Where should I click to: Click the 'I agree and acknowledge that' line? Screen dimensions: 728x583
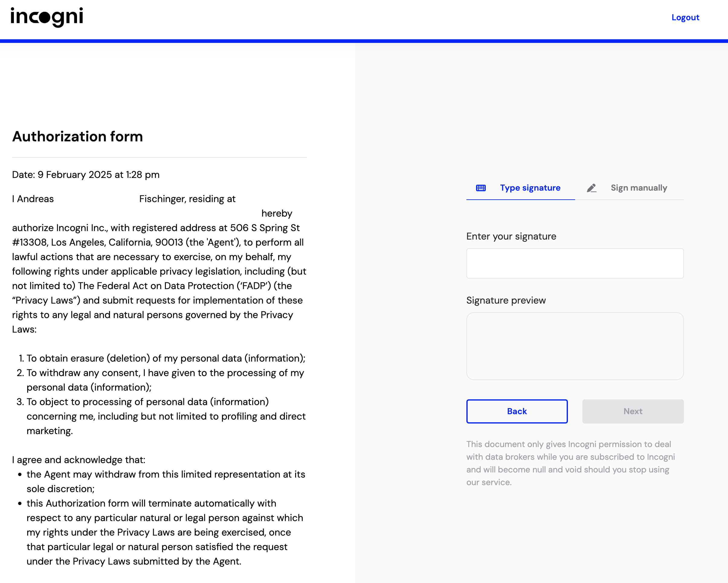point(79,460)
